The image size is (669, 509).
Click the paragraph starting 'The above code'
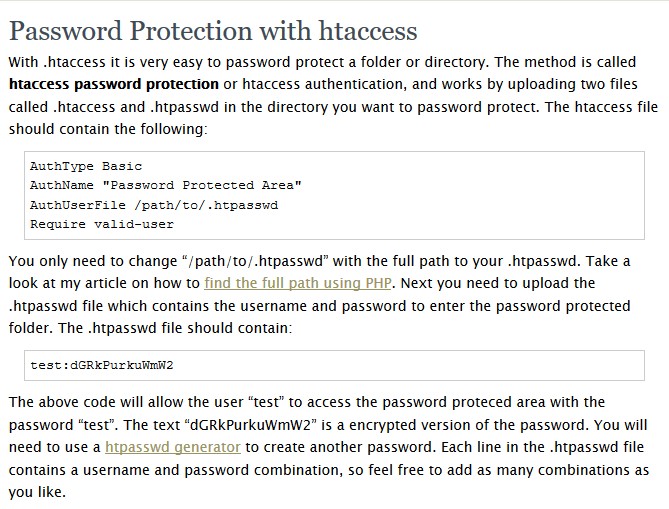click(x=329, y=447)
